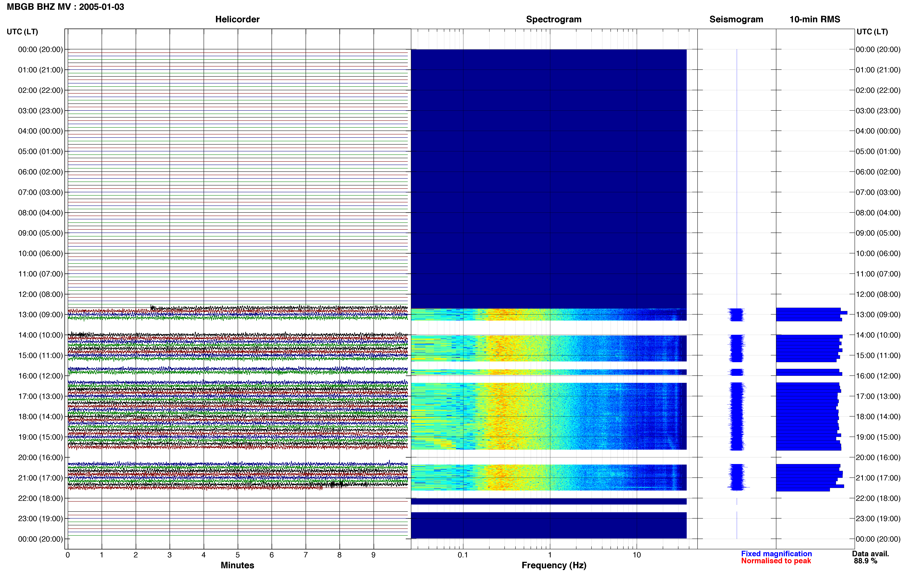The width and height of the screenshot is (924, 578).
Task: Click the right 21:00 (17:00) time label
Action: 878,478
